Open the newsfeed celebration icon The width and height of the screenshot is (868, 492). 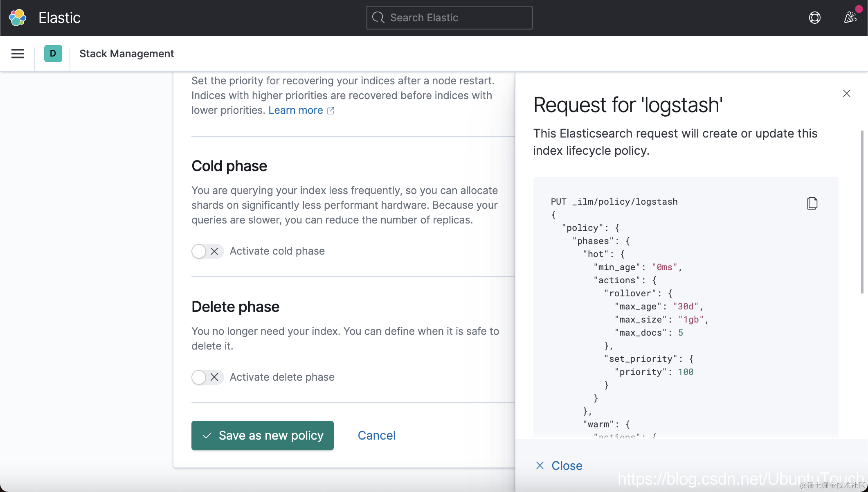pos(850,17)
